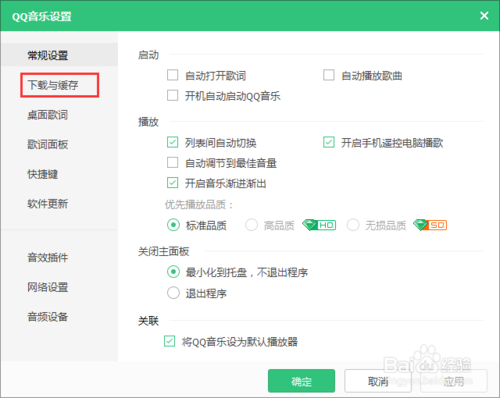The image size is (500, 398).
Task: Open the 快捷键 section
Action: [x=43, y=174]
